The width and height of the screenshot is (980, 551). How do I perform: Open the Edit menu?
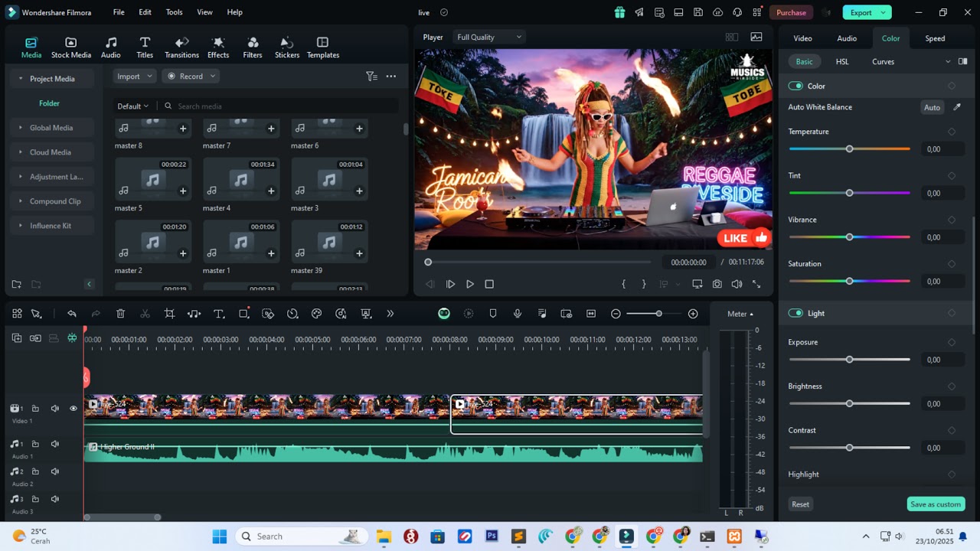(145, 12)
